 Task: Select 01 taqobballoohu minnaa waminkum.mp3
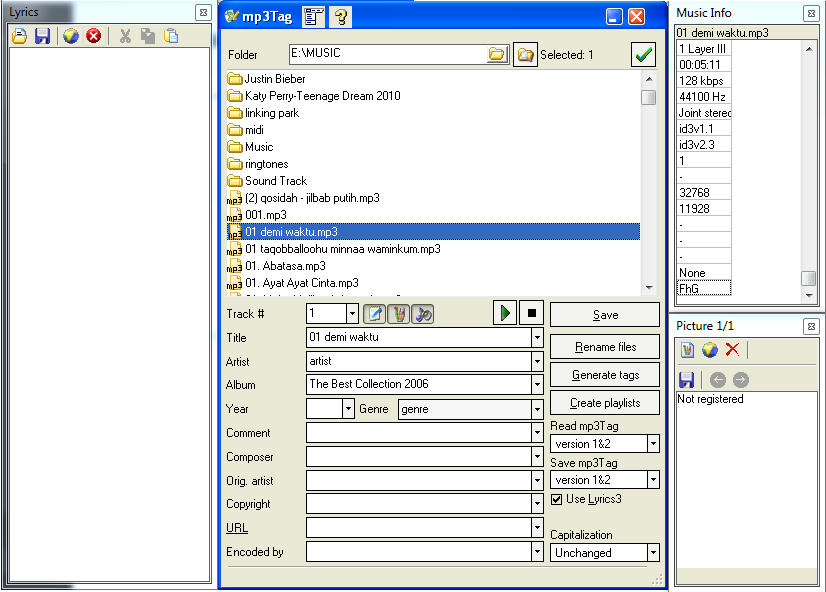[x=334, y=249]
